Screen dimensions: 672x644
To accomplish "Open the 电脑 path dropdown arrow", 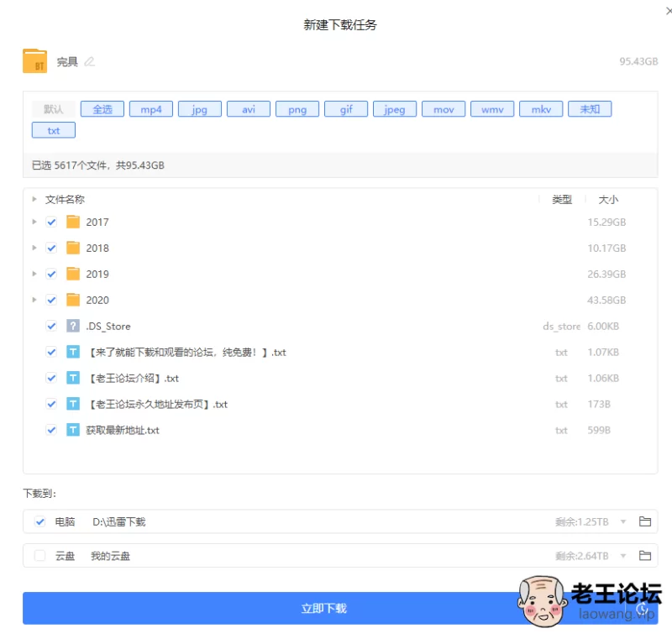I will (623, 522).
